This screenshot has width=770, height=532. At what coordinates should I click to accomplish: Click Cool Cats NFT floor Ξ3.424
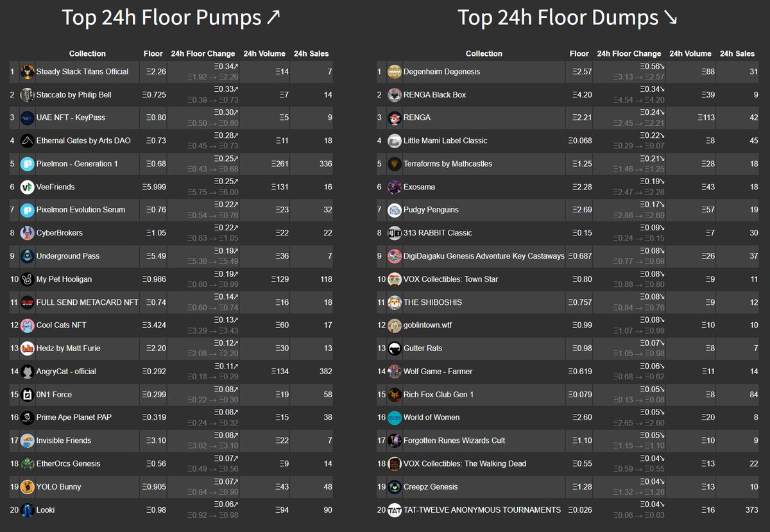(x=154, y=326)
